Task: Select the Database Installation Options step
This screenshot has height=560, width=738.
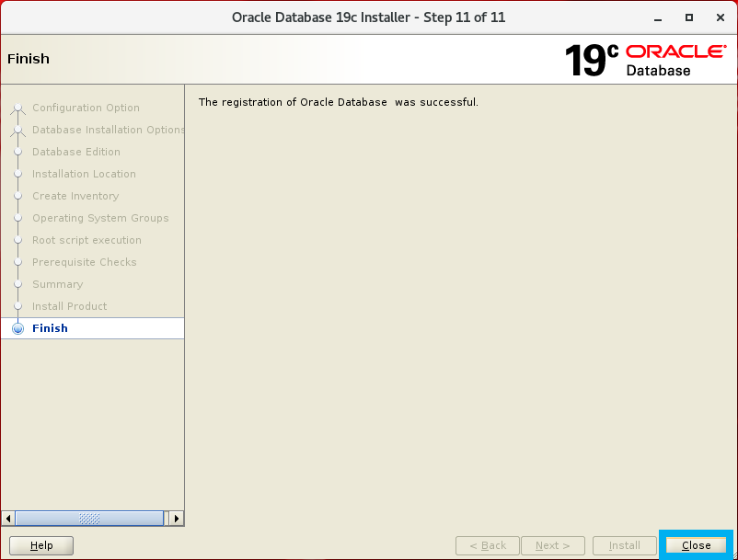Action: (x=109, y=130)
